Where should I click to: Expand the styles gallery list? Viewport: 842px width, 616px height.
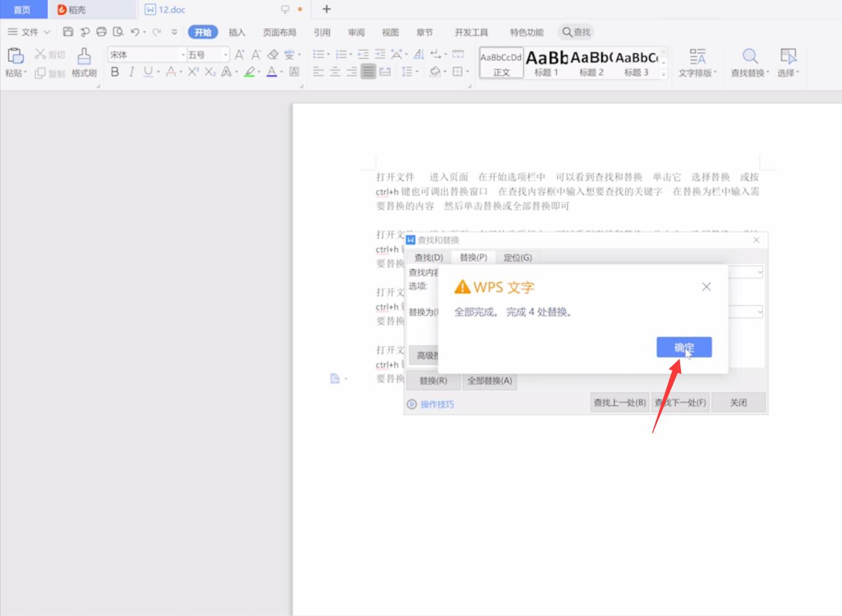click(664, 74)
